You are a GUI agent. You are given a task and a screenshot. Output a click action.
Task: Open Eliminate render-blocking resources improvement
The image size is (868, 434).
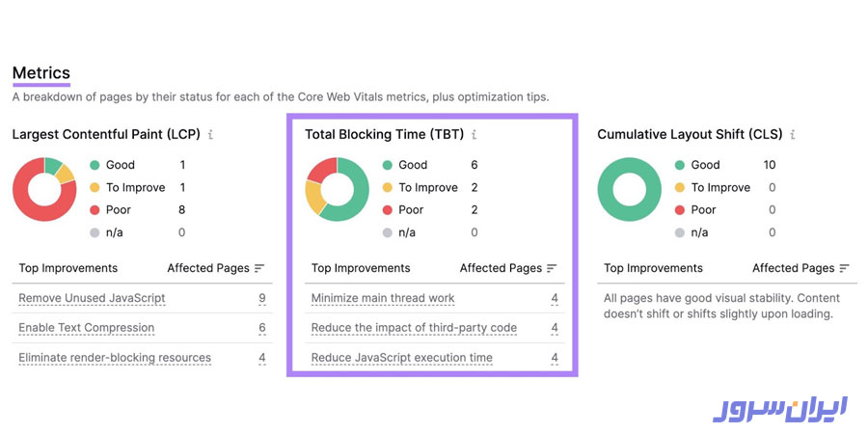point(115,358)
